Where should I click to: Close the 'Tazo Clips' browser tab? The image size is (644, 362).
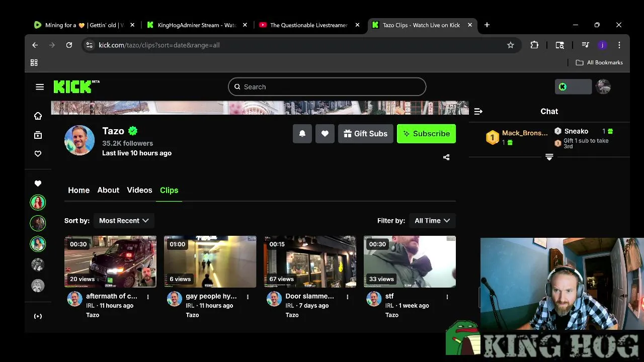(470, 25)
